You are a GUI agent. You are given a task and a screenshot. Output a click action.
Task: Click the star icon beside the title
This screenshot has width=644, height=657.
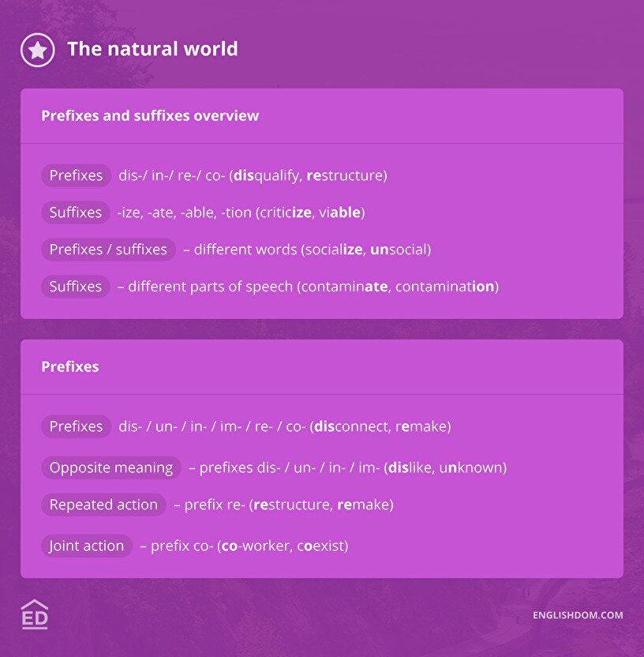37,50
